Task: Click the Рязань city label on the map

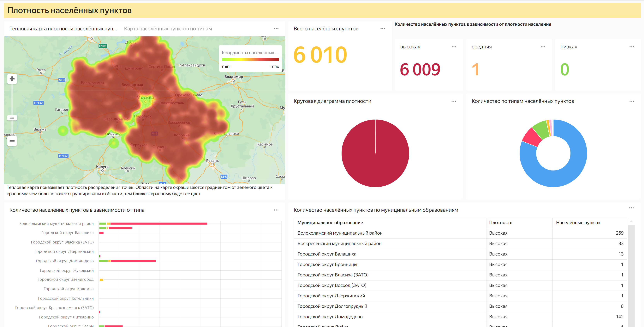Action: pos(212,161)
